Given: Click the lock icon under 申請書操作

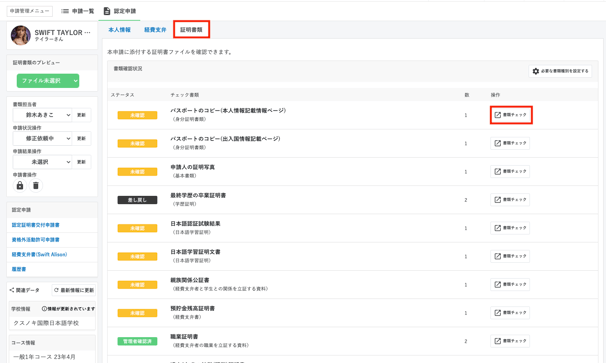Looking at the screenshot, I should click(x=20, y=186).
